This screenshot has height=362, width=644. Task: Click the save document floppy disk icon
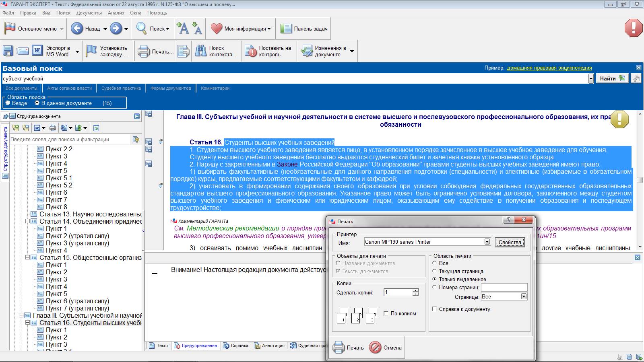pos(8,51)
